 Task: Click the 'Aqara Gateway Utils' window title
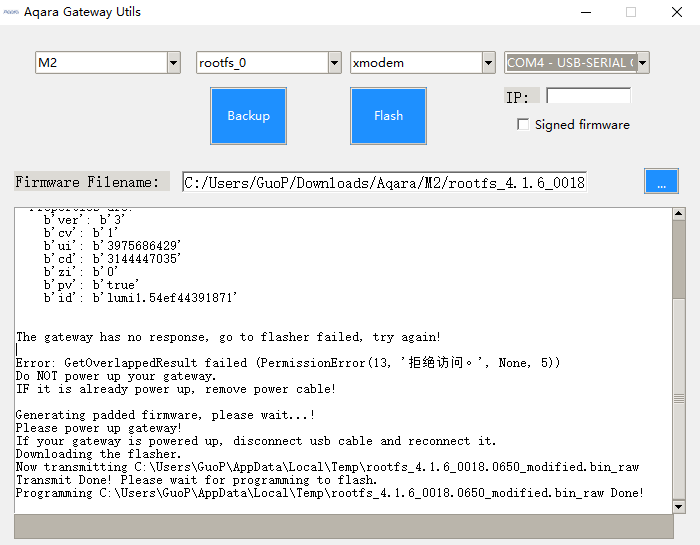pos(82,12)
